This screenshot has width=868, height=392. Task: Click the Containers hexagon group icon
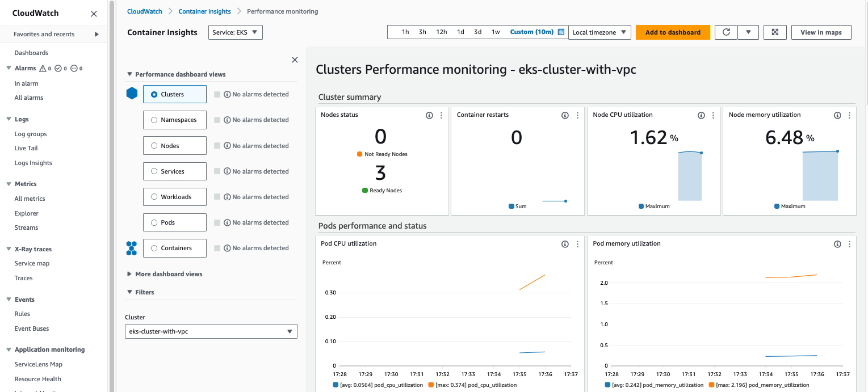[132, 248]
